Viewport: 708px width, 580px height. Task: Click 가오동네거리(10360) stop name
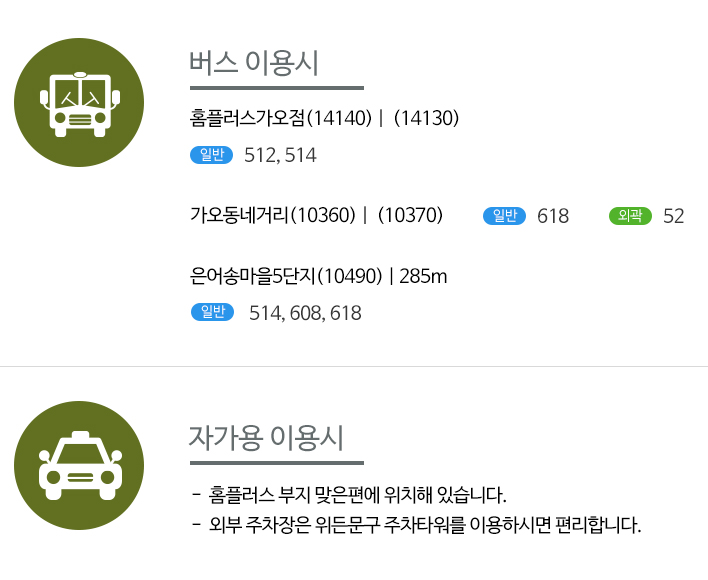coord(273,215)
